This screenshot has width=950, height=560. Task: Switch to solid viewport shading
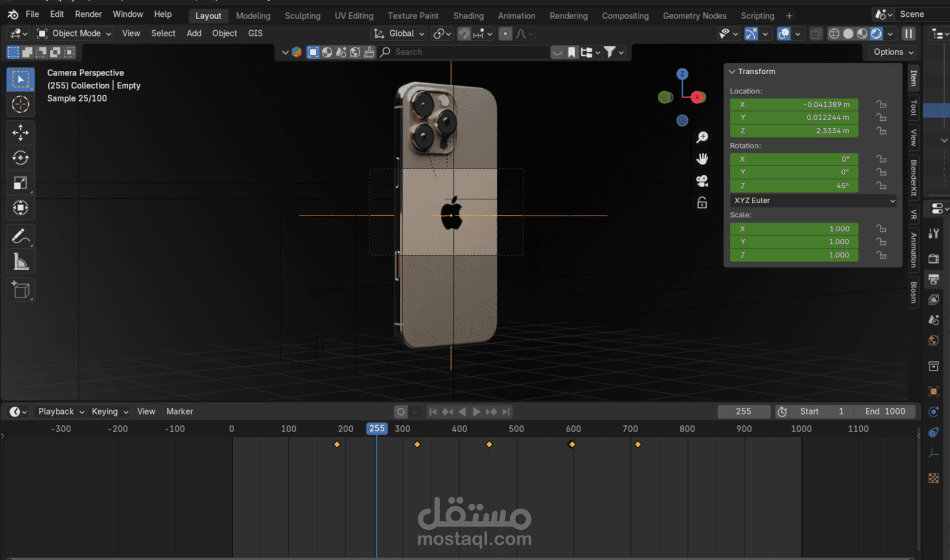(848, 34)
